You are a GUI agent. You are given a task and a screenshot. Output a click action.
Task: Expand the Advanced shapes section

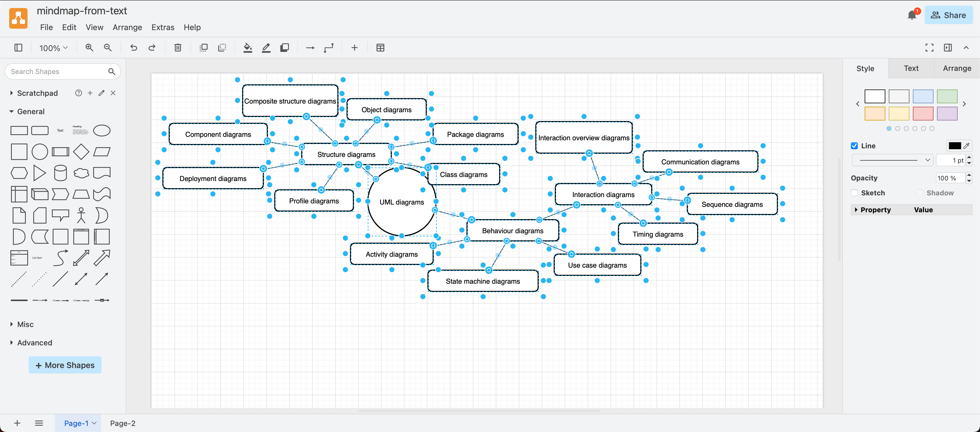(34, 343)
